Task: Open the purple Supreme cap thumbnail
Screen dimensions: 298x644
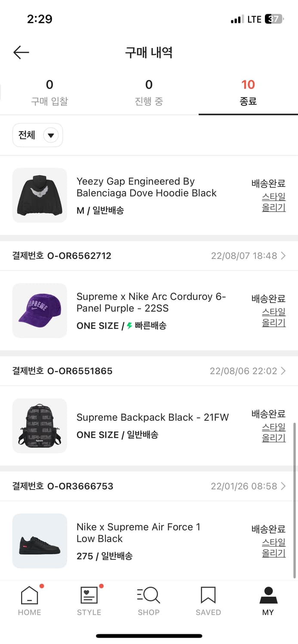Action: (x=40, y=310)
